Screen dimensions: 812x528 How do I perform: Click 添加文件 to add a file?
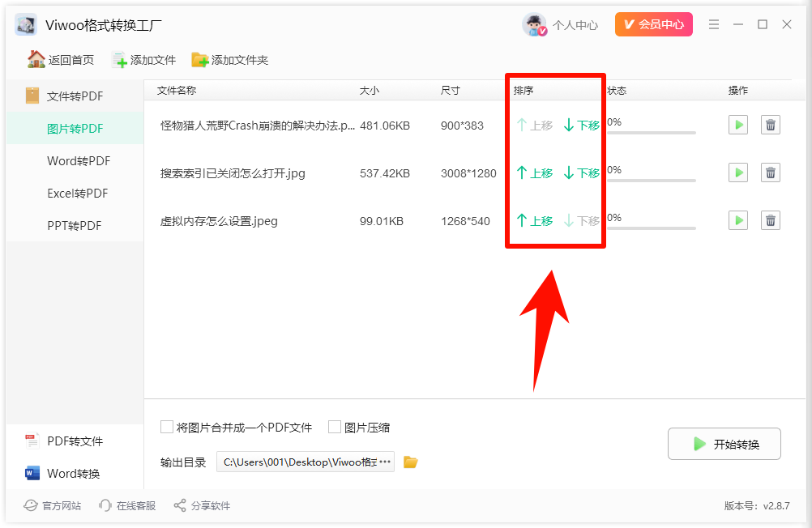coord(144,60)
